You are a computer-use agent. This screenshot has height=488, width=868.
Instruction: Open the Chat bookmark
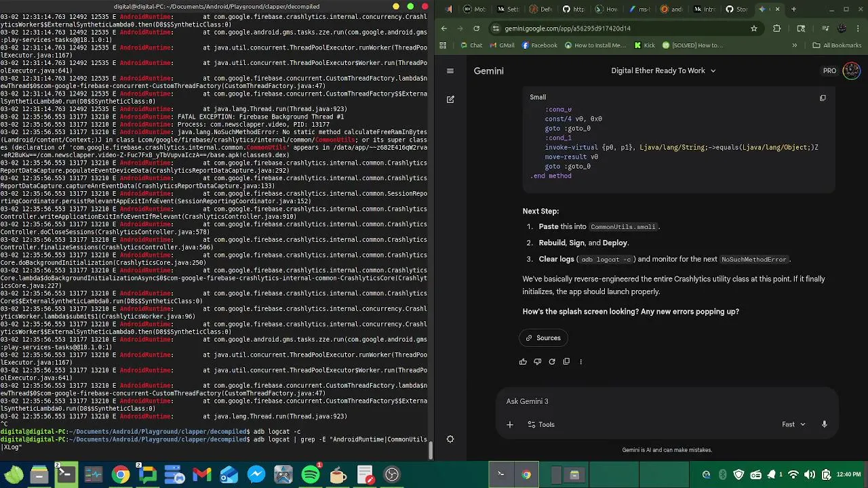(x=471, y=45)
